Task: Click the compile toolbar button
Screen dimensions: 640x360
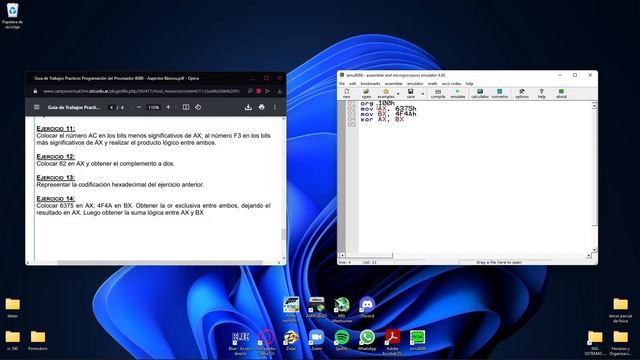Action: tap(438, 93)
